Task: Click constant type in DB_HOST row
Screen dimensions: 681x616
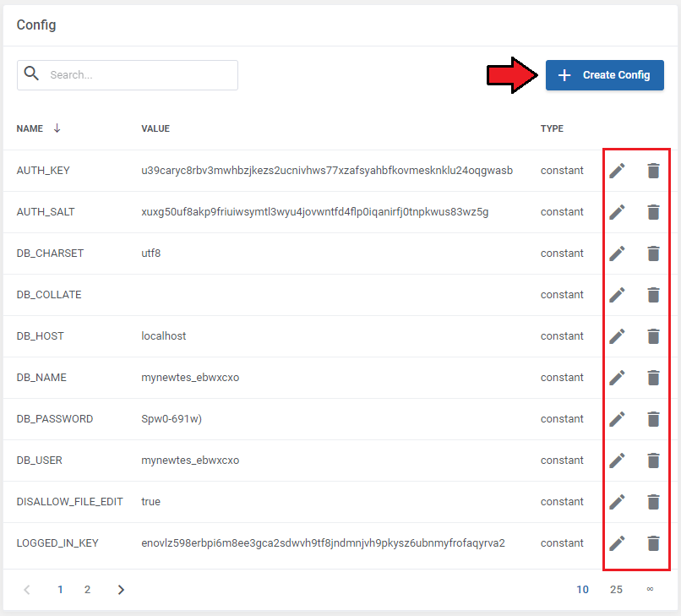Action: pos(562,335)
